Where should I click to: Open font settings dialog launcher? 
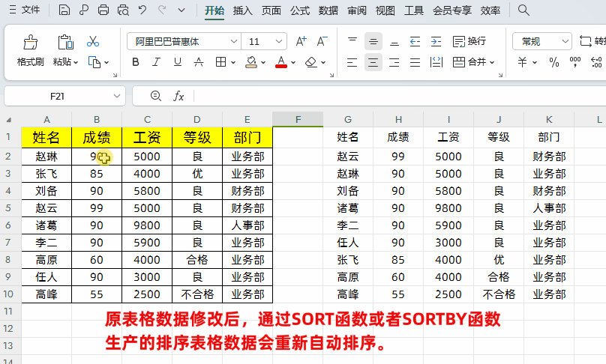click(331, 75)
